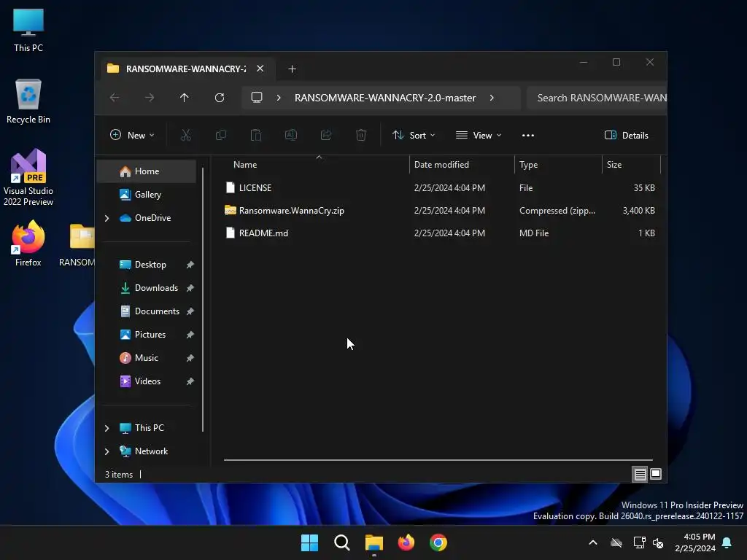Open the View dropdown menu
Viewport: 747px width, 560px height.
(479, 135)
